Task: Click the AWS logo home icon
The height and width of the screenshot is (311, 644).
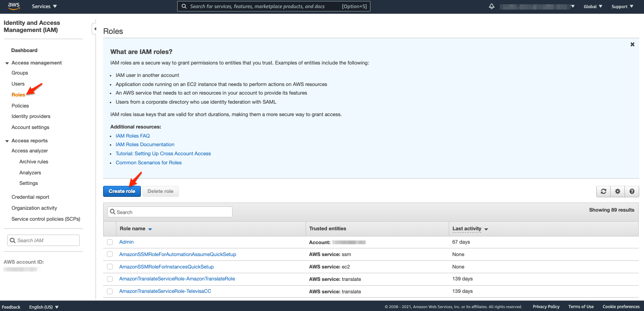Action: [x=13, y=6]
